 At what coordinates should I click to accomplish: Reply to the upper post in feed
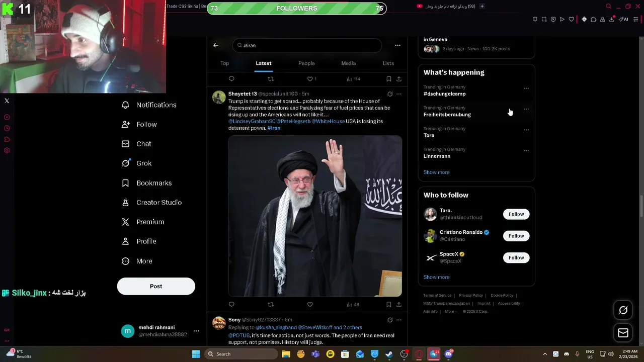231,79
